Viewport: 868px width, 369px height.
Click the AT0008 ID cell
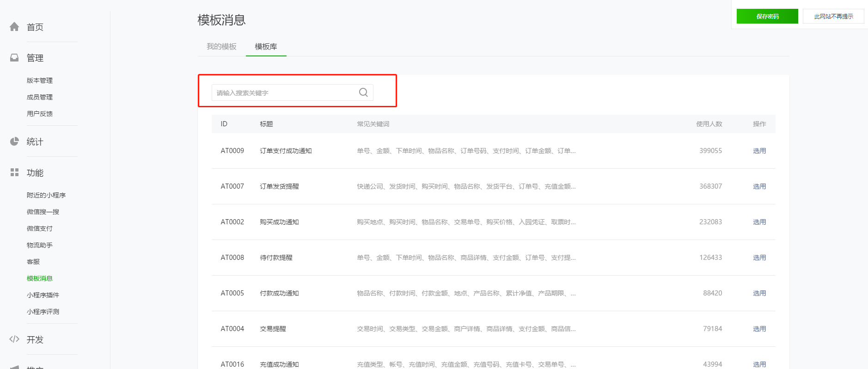click(232, 258)
